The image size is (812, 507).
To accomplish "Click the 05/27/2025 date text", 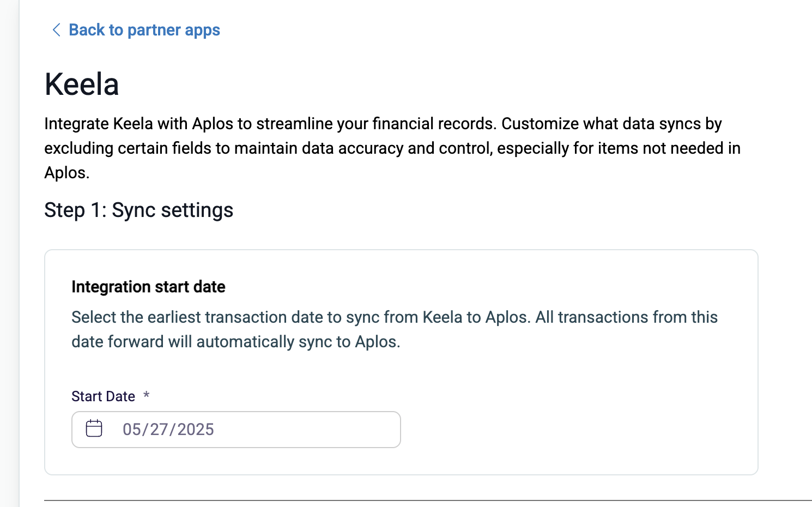I will [168, 430].
